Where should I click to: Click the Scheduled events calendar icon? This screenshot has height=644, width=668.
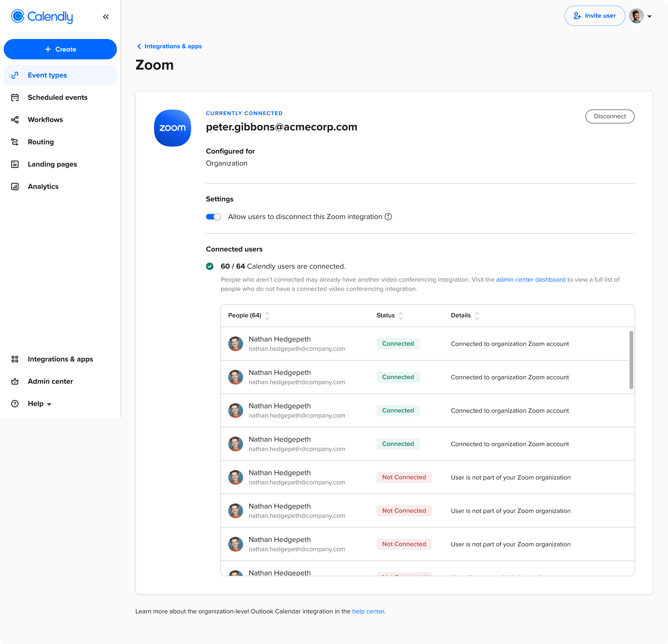(15, 97)
